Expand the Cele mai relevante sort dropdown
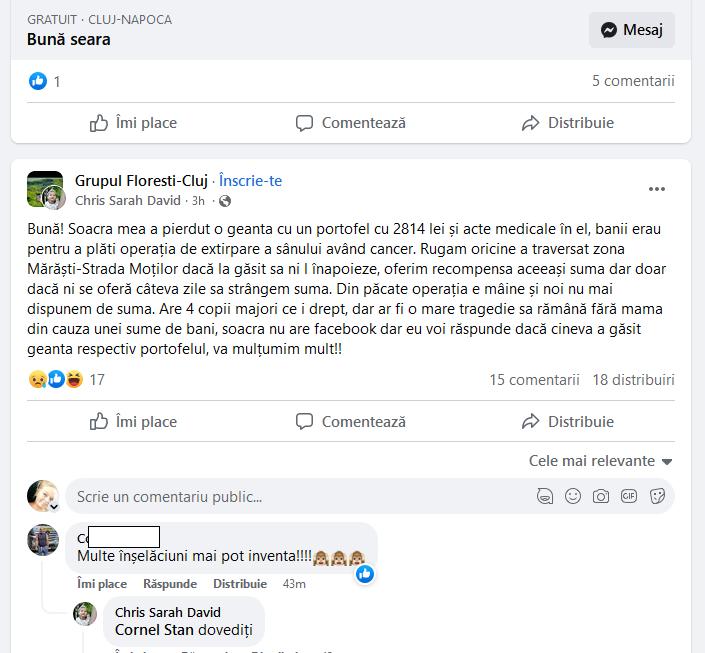The height and width of the screenshot is (653, 705). pyautogui.click(x=601, y=461)
